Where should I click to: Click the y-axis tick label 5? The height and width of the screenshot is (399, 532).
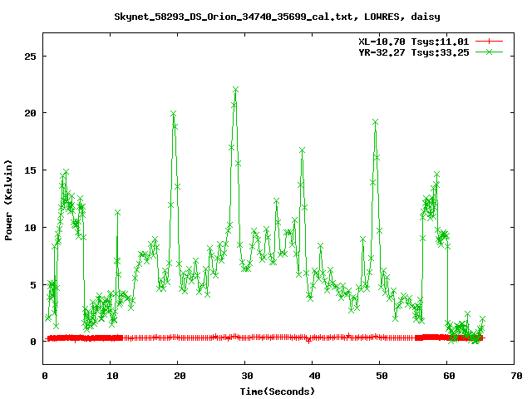[x=33, y=285]
